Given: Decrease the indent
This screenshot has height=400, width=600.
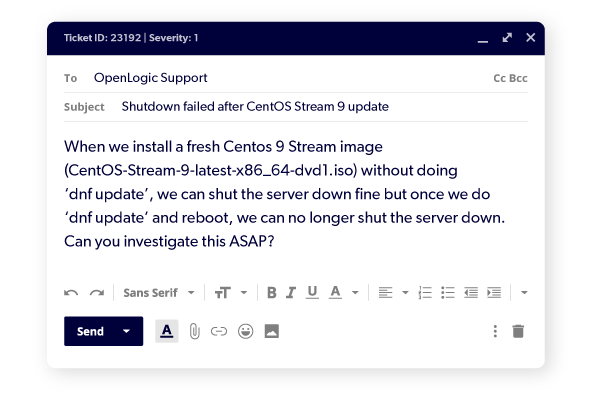Looking at the screenshot, I should [471, 293].
